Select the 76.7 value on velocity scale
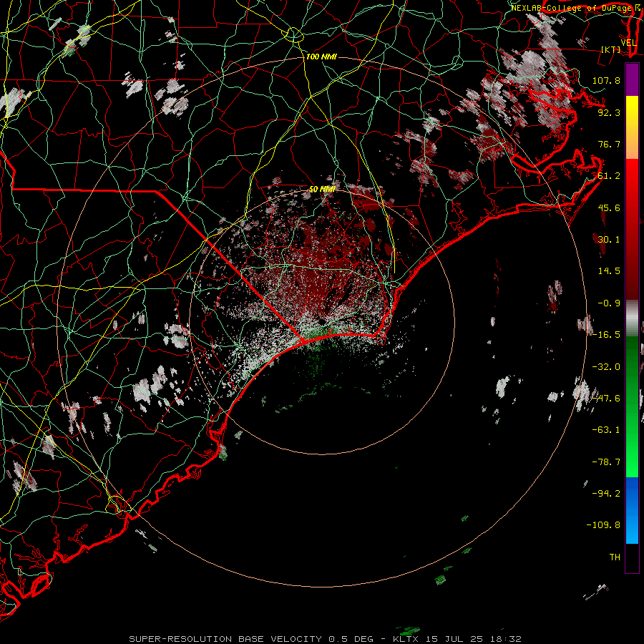Image resolution: width=644 pixels, height=644 pixels. [609, 144]
